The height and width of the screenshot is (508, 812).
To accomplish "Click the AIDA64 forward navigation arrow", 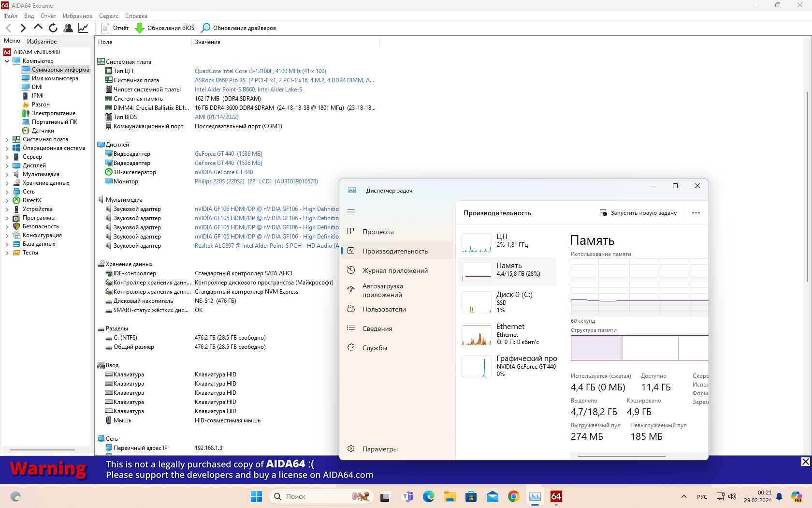I will tap(23, 28).
